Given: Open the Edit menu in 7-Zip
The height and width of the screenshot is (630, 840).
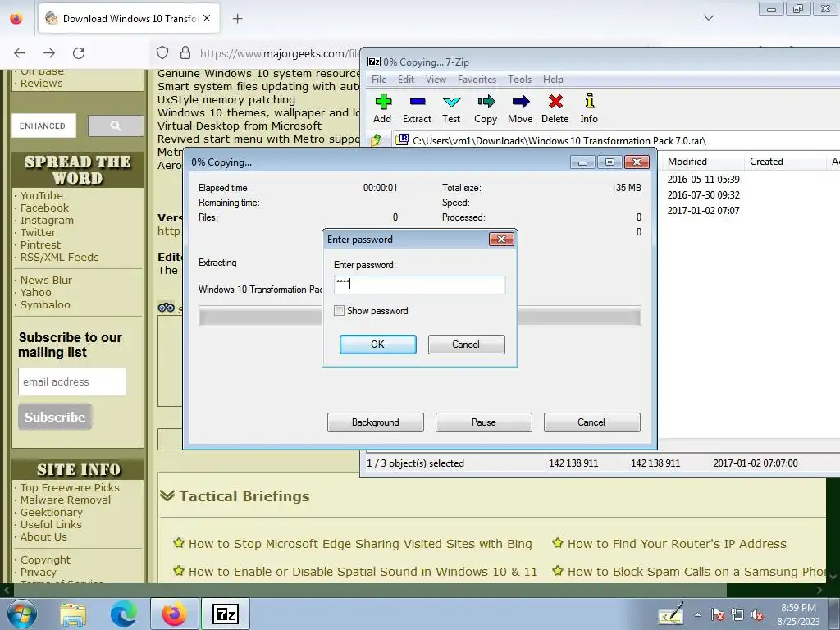Looking at the screenshot, I should click(x=405, y=80).
